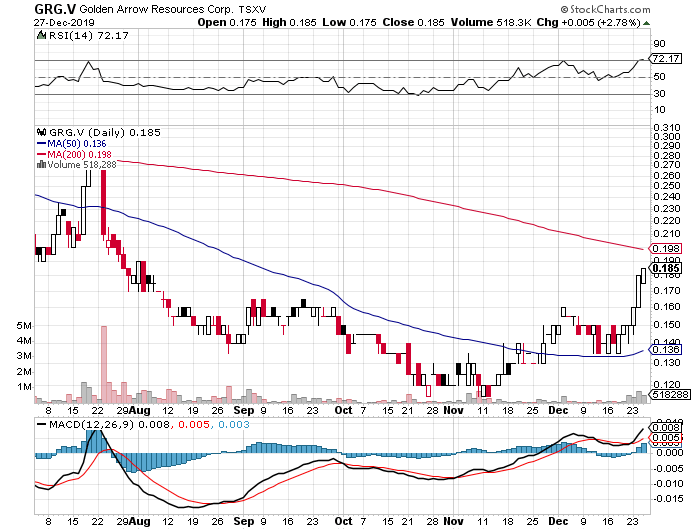Click the red MA(200) legend line
This screenshot has height=530, width=700.
tap(41, 153)
